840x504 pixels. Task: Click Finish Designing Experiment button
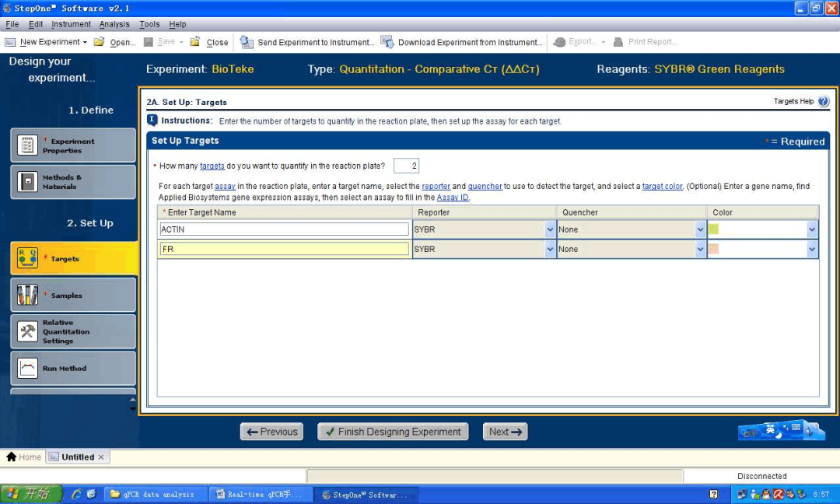coord(392,432)
